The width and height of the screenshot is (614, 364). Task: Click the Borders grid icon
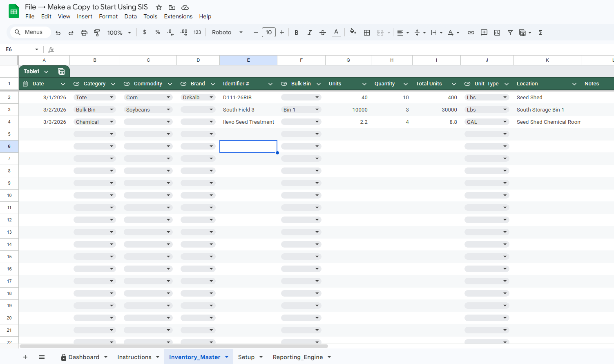367,33
